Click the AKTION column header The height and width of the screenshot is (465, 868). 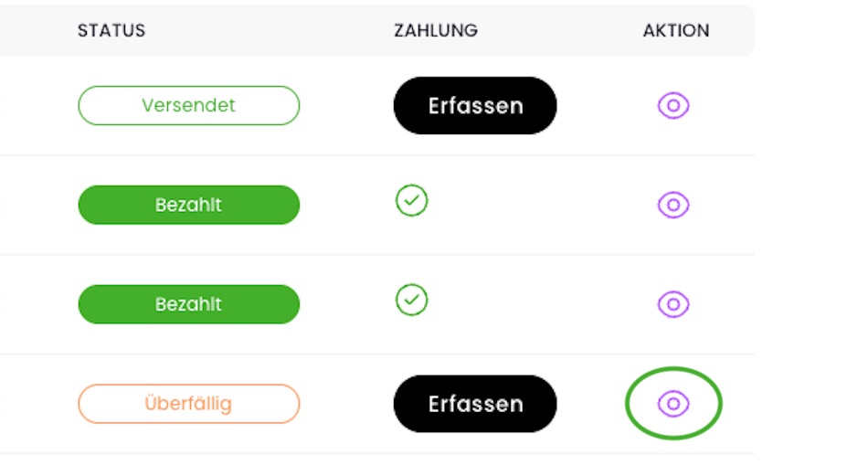pyautogui.click(x=676, y=30)
